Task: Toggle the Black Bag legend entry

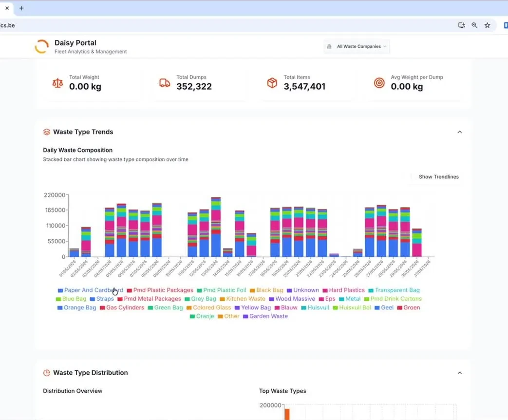Action: tap(266, 290)
